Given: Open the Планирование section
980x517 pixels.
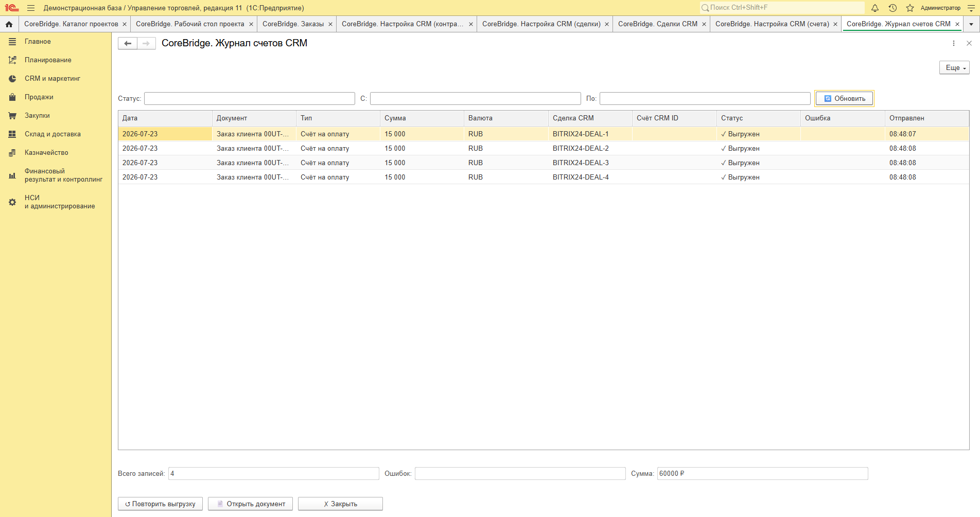Looking at the screenshot, I should click(x=56, y=60).
